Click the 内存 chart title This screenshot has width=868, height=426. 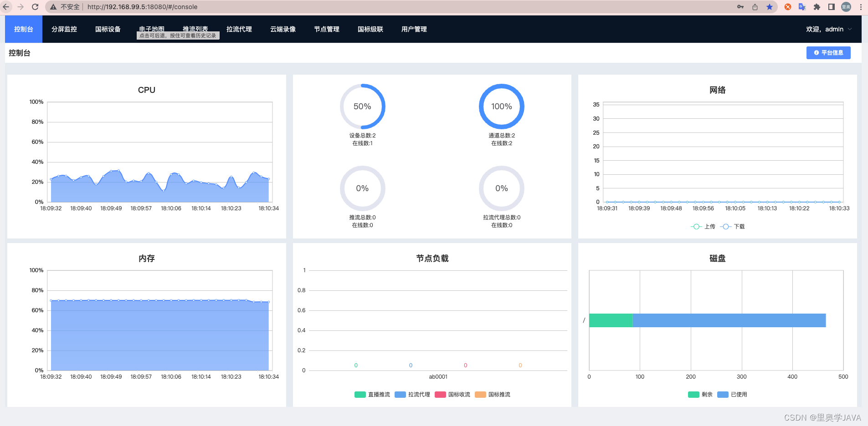point(147,259)
